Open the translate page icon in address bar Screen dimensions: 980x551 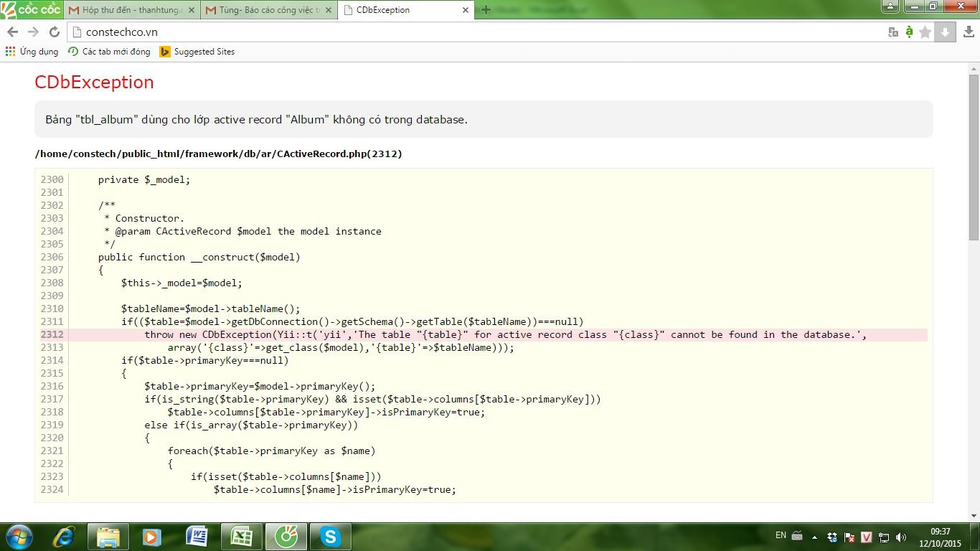893,32
